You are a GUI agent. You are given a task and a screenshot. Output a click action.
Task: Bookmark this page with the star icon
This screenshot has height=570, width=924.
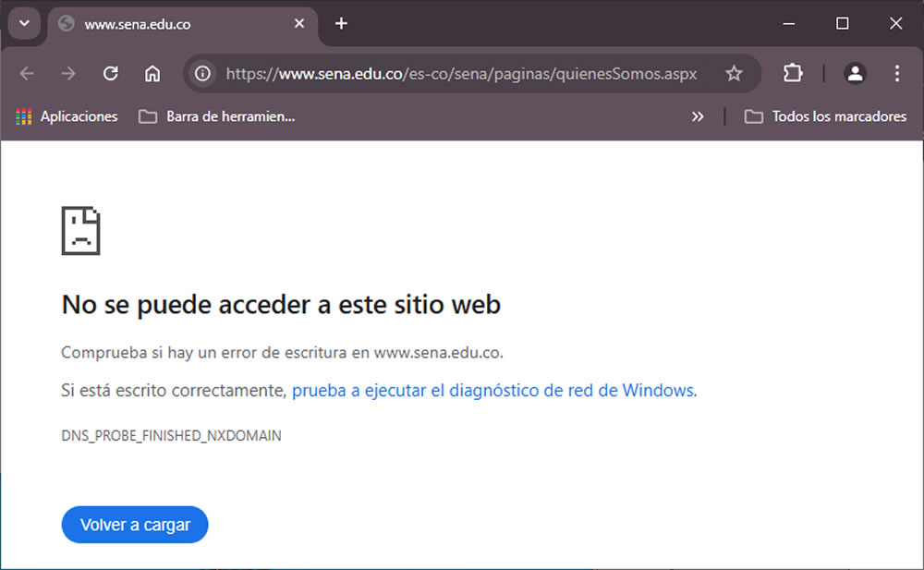pos(734,74)
